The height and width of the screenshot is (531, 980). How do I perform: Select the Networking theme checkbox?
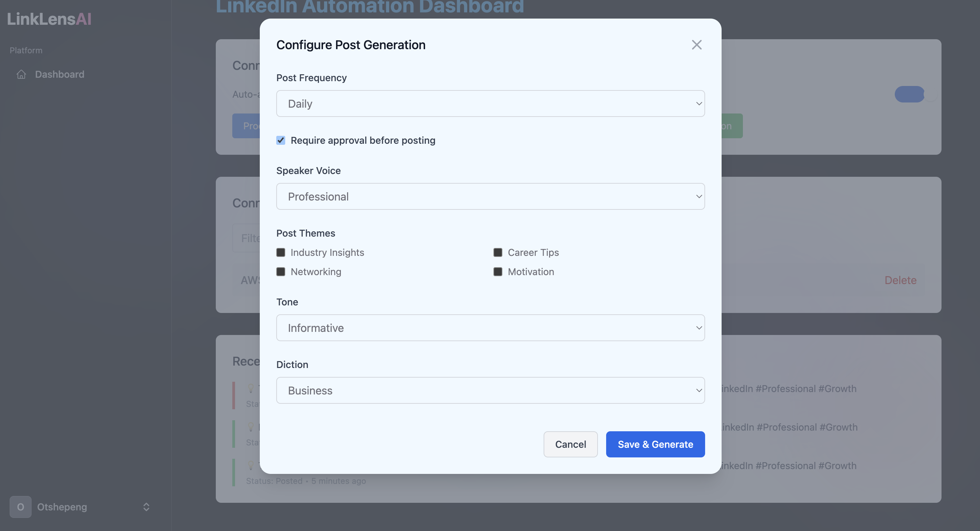click(281, 272)
